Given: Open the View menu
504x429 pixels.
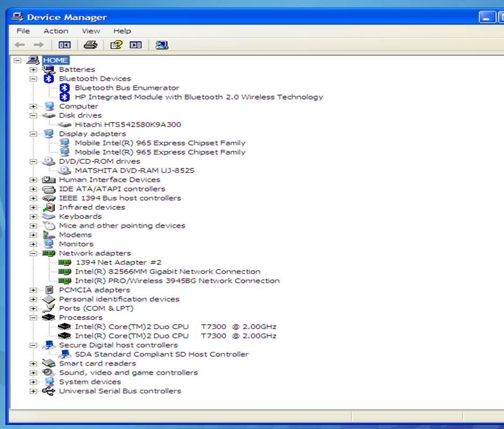Looking at the screenshot, I should tap(91, 31).
